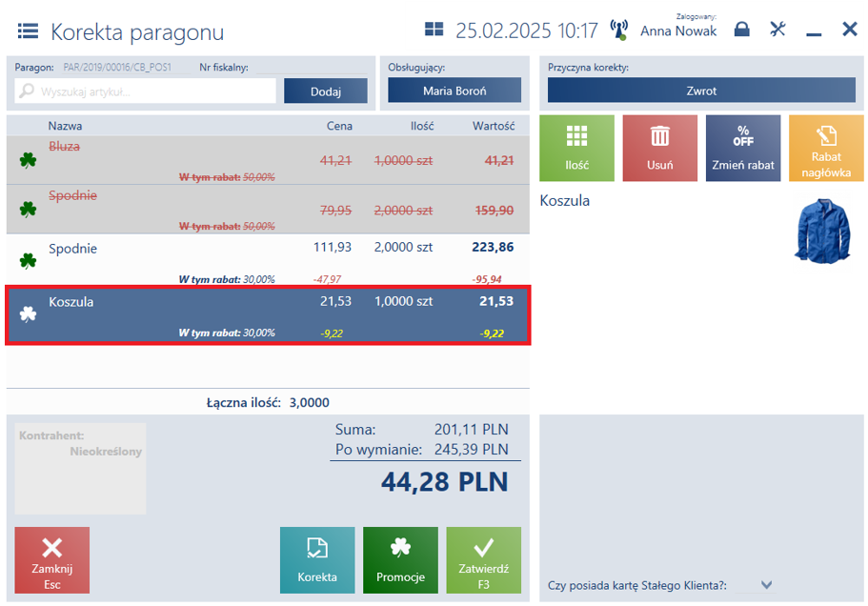
Task: Open the Promocje button
Action: click(400, 560)
